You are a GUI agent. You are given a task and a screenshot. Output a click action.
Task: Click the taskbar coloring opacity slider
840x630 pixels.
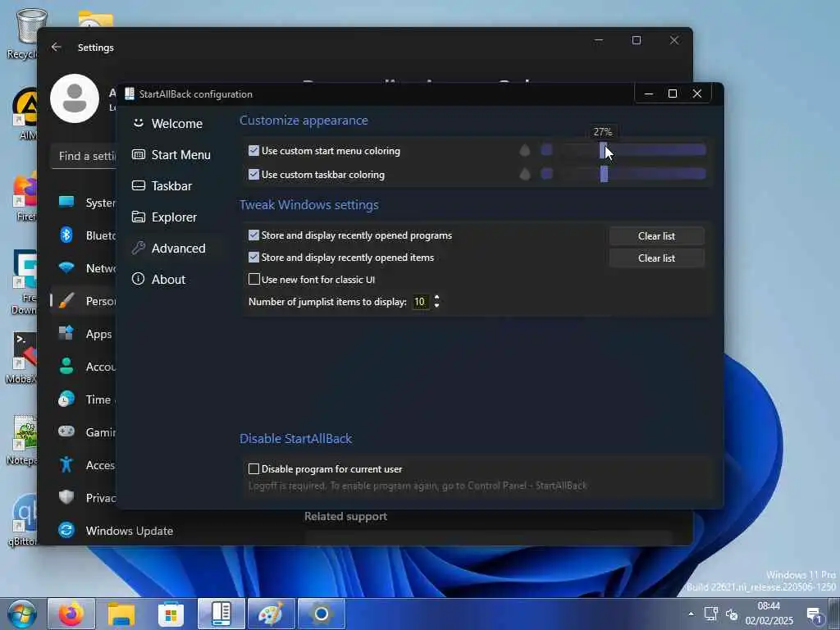(x=633, y=174)
